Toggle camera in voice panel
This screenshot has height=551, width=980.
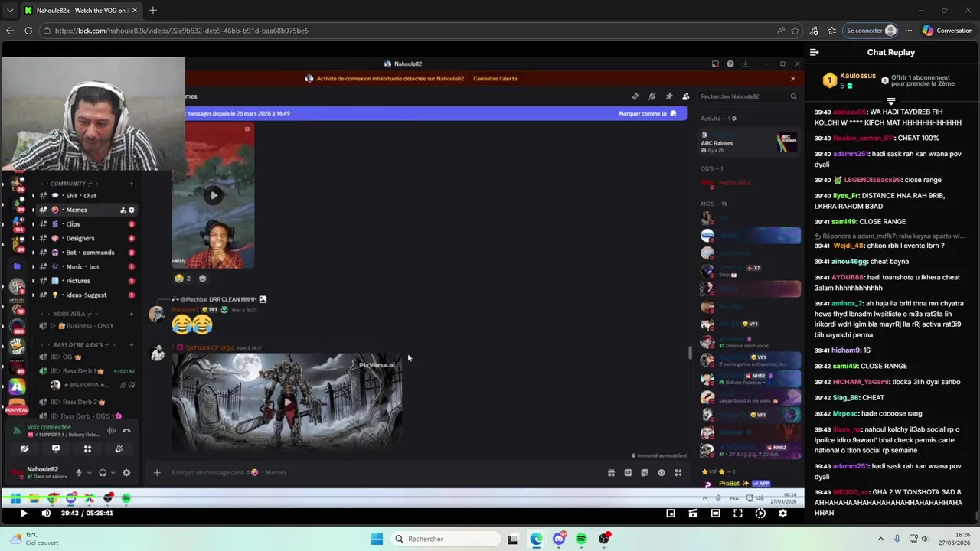[24, 449]
